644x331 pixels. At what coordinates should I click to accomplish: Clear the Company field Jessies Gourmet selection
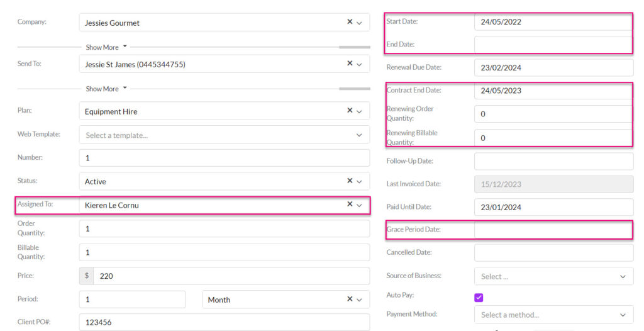click(350, 22)
